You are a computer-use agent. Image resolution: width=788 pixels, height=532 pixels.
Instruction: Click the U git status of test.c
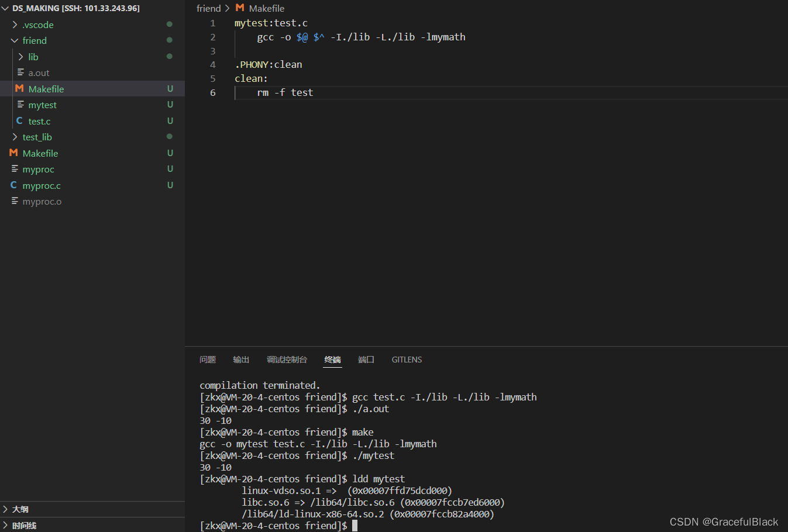[x=170, y=120]
